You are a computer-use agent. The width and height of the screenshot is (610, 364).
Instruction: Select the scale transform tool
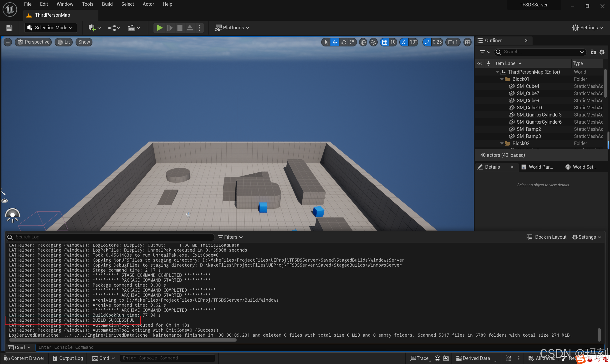tap(352, 42)
